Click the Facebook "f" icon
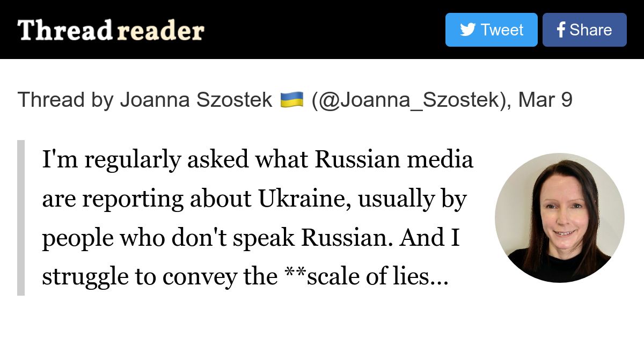 coord(561,30)
